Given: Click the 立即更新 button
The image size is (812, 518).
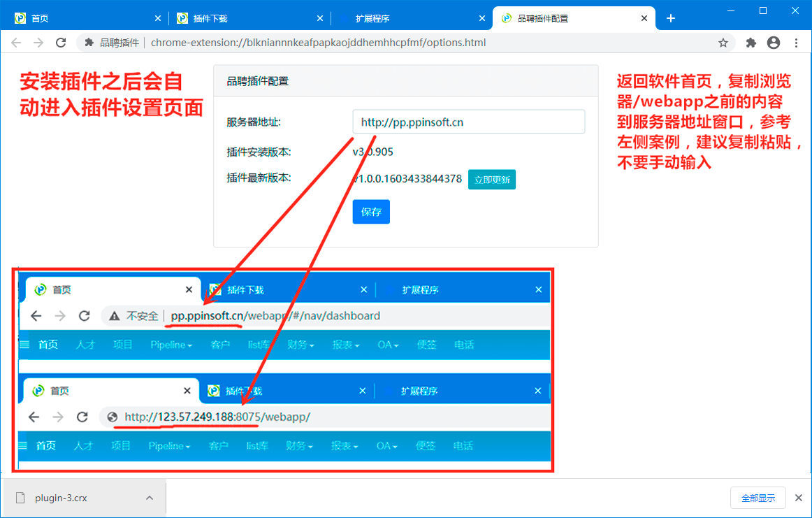Looking at the screenshot, I should 492,180.
